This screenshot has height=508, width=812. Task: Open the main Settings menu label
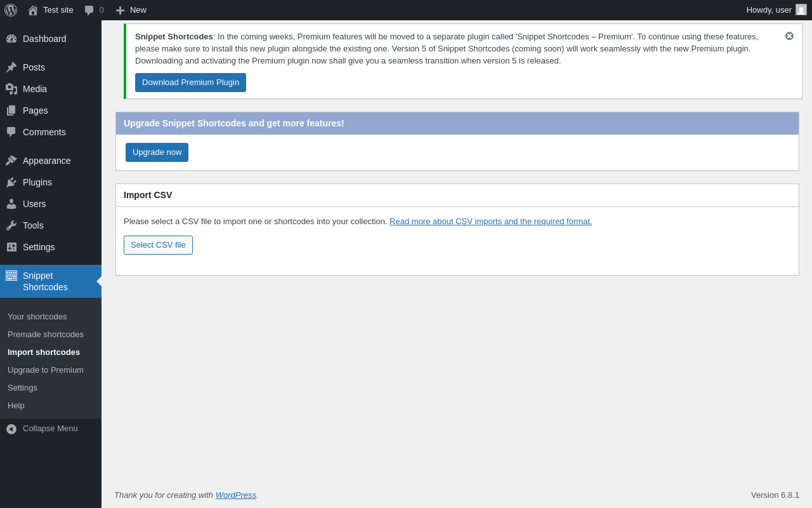39,247
